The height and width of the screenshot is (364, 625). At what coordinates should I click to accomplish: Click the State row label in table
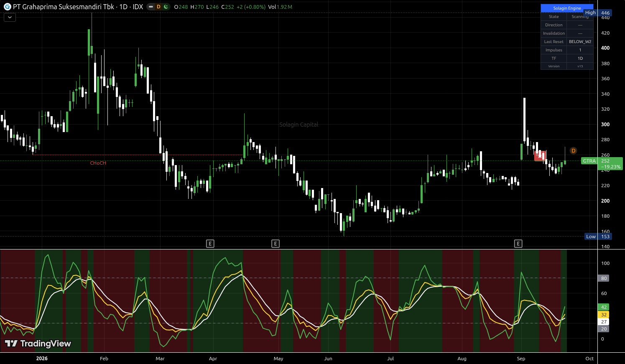tap(554, 17)
